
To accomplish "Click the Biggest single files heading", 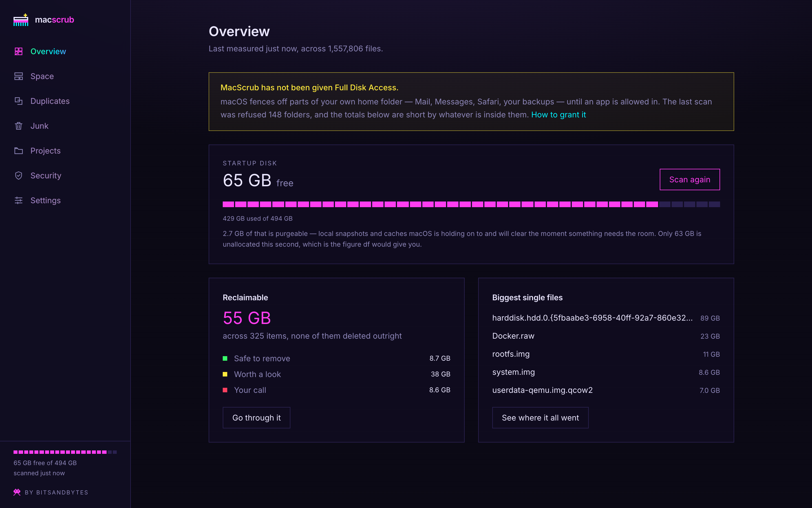I will point(527,298).
